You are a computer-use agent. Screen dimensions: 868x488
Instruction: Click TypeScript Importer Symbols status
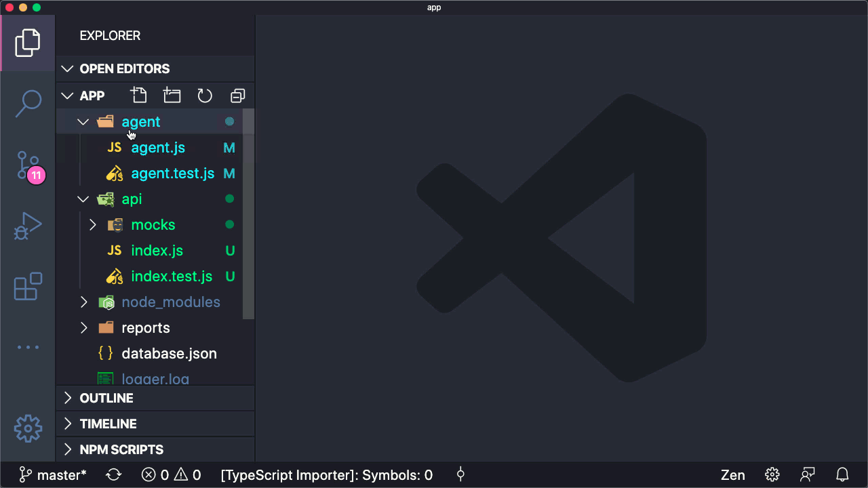tap(327, 475)
